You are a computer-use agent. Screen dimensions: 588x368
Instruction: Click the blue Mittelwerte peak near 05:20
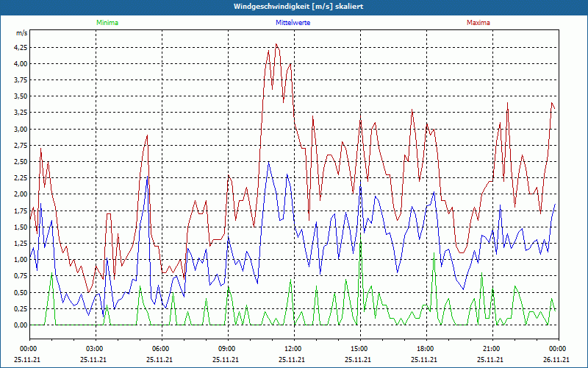pyautogui.click(x=148, y=176)
